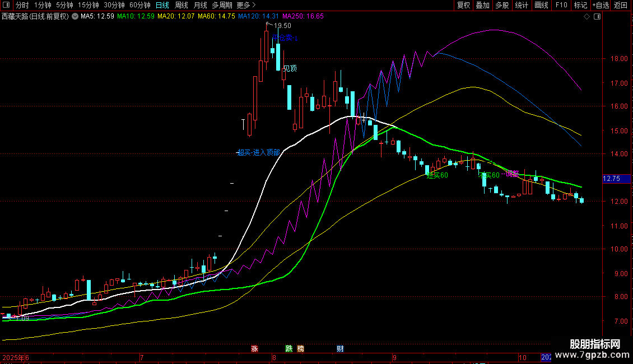Image resolution: width=633 pixels, height=364 pixels.
Task: Click the orange 榜 event marker icon
Action: point(300,349)
